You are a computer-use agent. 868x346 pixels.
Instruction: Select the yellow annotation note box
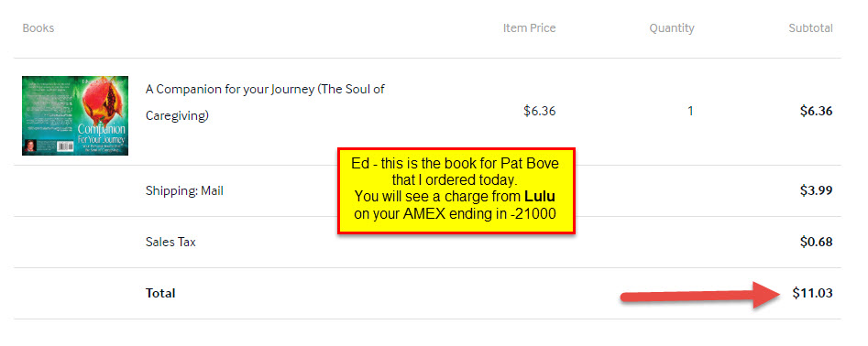tap(456, 190)
